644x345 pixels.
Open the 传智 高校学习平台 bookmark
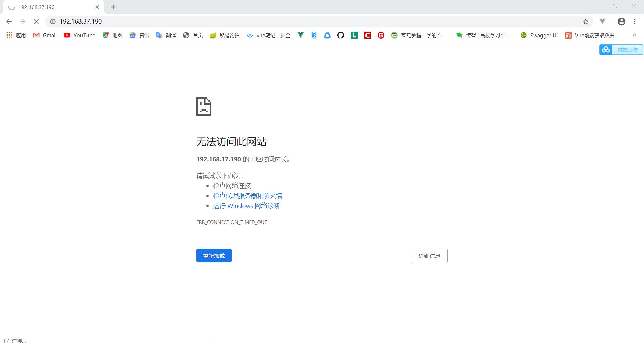(x=482, y=35)
